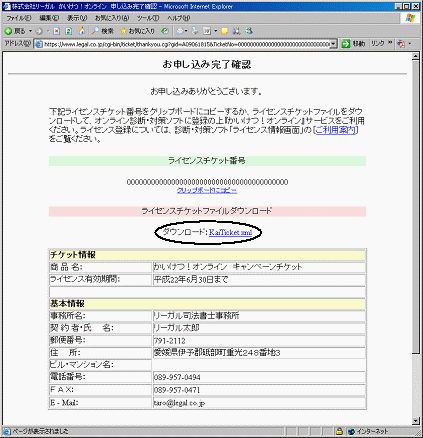This screenshot has height=438, width=423.
Task: Click the Messenger toolbar icon
Action: (249, 31)
